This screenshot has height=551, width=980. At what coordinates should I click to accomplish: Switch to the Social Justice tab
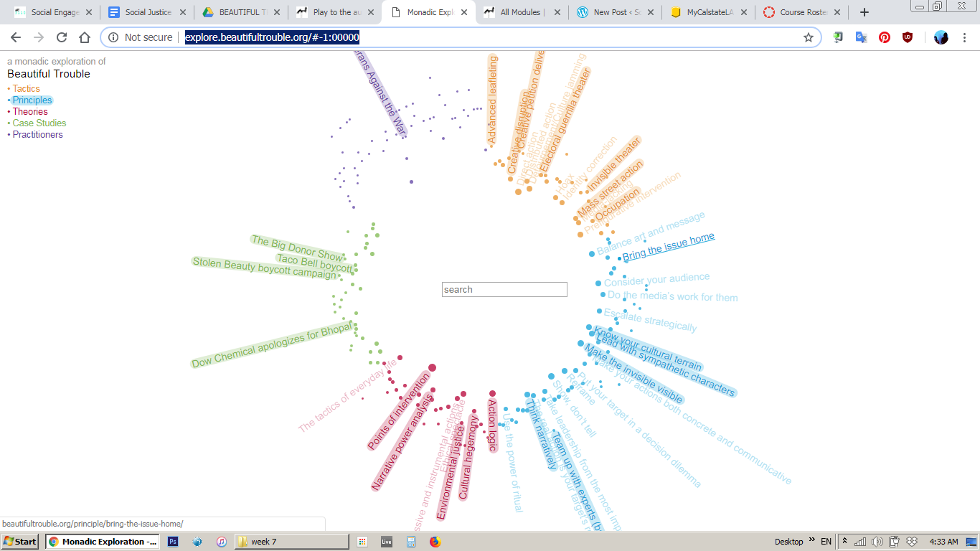coord(147,12)
